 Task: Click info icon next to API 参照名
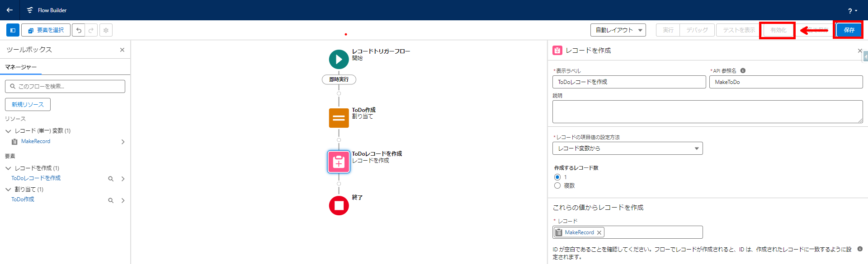pos(743,70)
